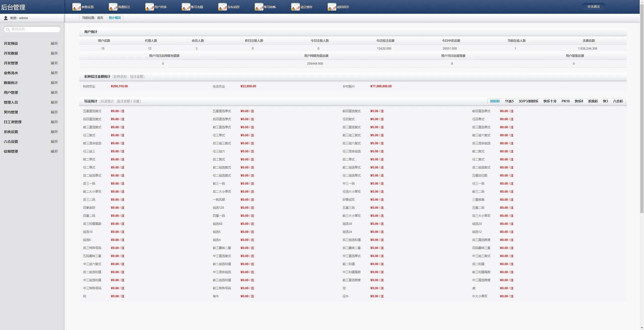The width and height of the screenshot is (644, 330).
Task: Click the 用户统计 section heading
Action: 91,32
